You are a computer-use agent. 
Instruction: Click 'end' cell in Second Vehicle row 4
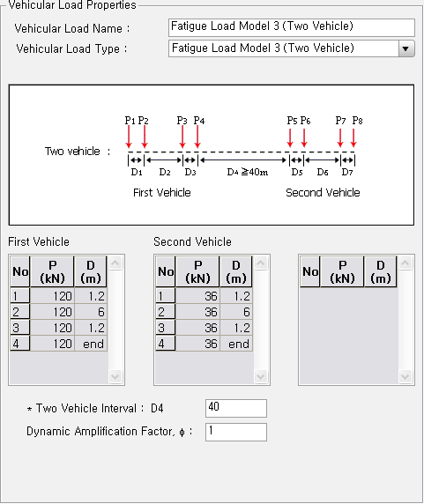pos(236,344)
